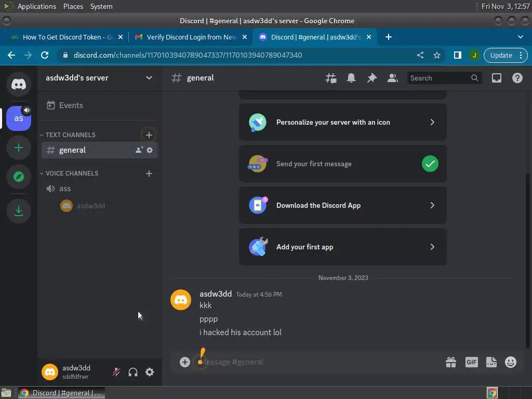
Task: Edit general channel gear icon
Action: click(150, 150)
